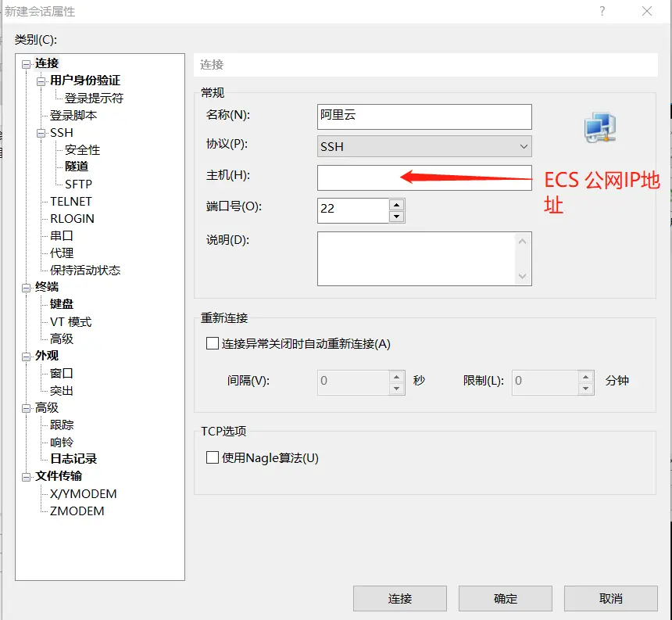Click the session computer icon
Image resolution: width=672 pixels, height=620 pixels.
point(600,127)
